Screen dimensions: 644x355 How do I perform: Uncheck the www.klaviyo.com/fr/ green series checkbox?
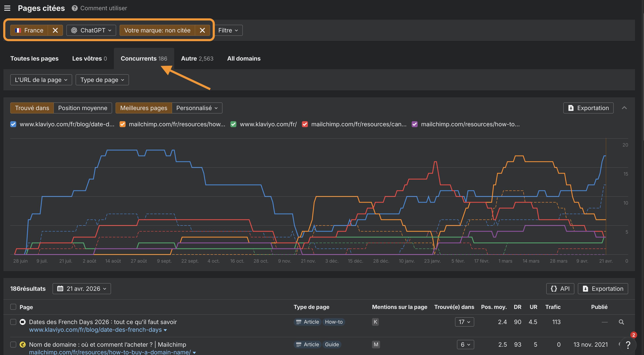pyautogui.click(x=233, y=124)
